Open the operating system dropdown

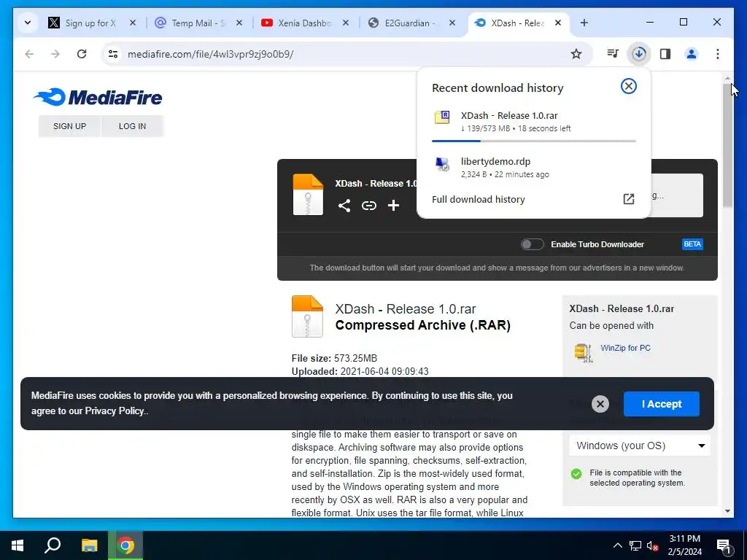(x=639, y=446)
